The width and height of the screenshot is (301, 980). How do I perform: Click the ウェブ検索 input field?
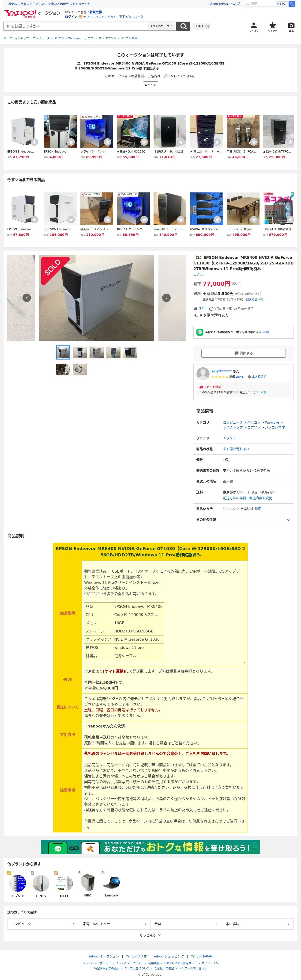tap(259, 4)
